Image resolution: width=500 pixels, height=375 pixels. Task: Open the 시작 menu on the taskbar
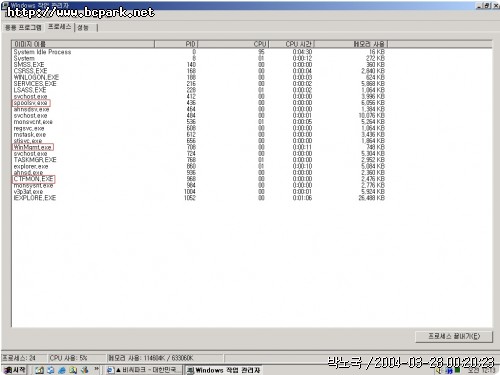click(x=15, y=370)
